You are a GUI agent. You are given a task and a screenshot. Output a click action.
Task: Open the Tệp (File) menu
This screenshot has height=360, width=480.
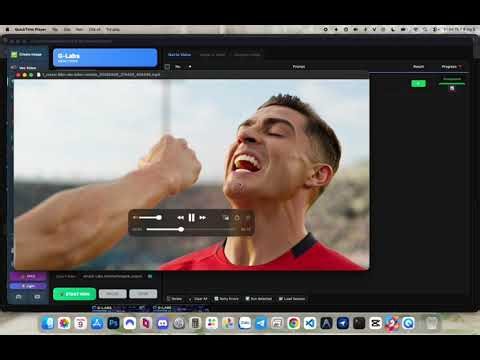click(x=55, y=29)
